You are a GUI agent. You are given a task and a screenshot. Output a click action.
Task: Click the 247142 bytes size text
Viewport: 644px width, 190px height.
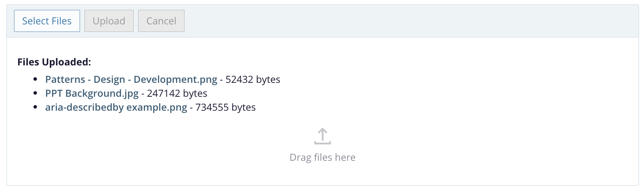pyautogui.click(x=177, y=94)
